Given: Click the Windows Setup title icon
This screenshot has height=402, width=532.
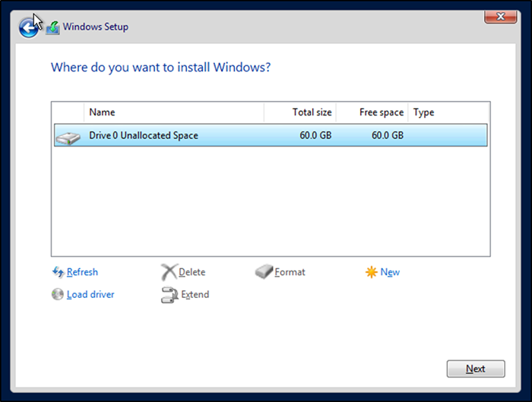Looking at the screenshot, I should 53,27.
